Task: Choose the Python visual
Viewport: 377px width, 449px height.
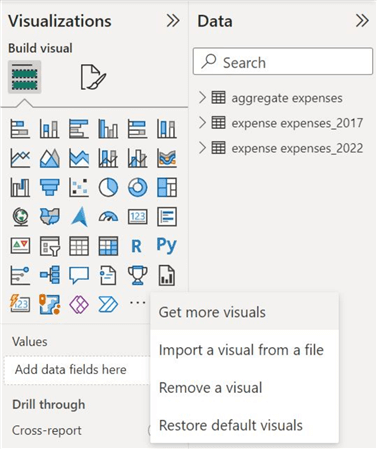Action: coord(167,246)
